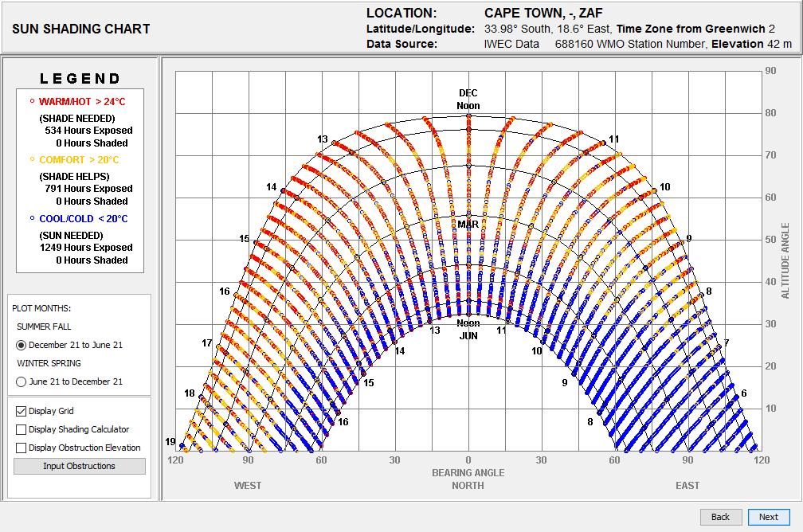The image size is (803, 532).
Task: Click the red WARM/HOT legend circle marker
Action: (x=32, y=101)
